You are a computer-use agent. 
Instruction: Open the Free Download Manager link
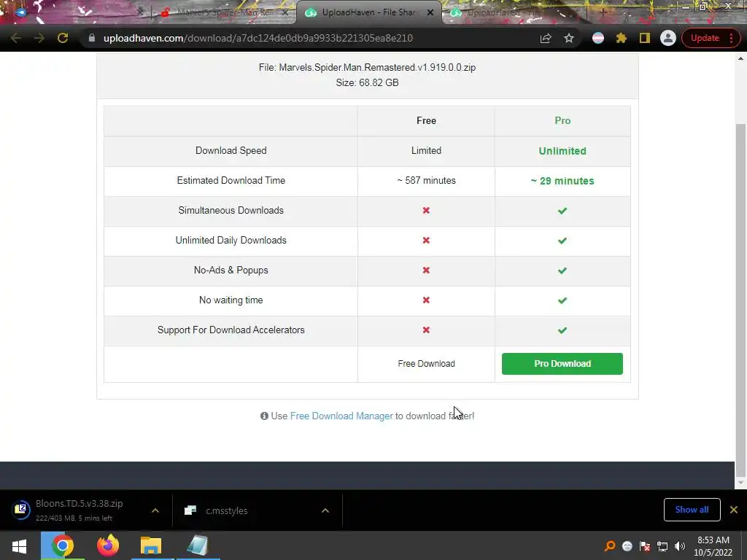pos(341,416)
